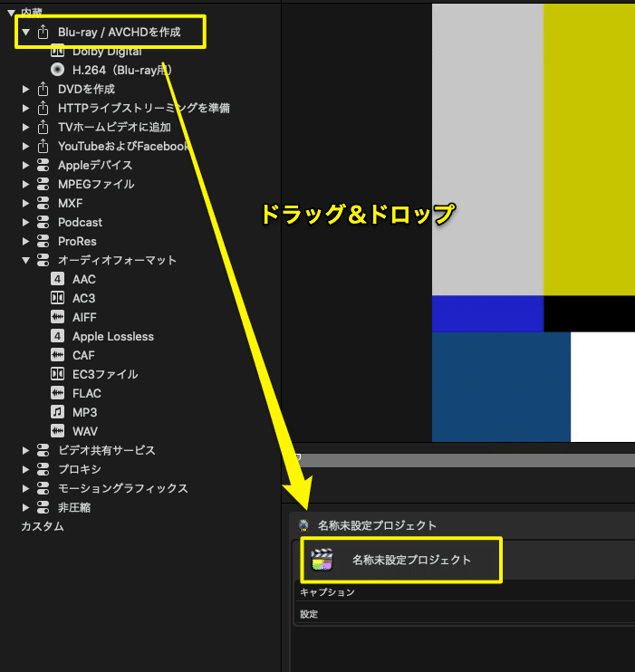Select the 名称未設定プロジェクト job row
The height and width of the screenshot is (672, 635).
(x=465, y=560)
